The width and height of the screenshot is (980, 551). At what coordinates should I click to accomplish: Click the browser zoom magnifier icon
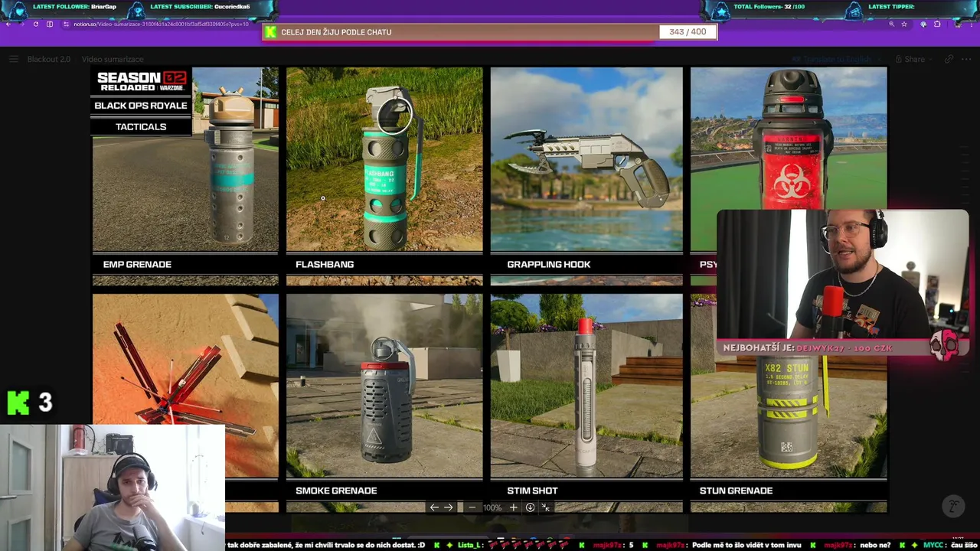tap(891, 24)
